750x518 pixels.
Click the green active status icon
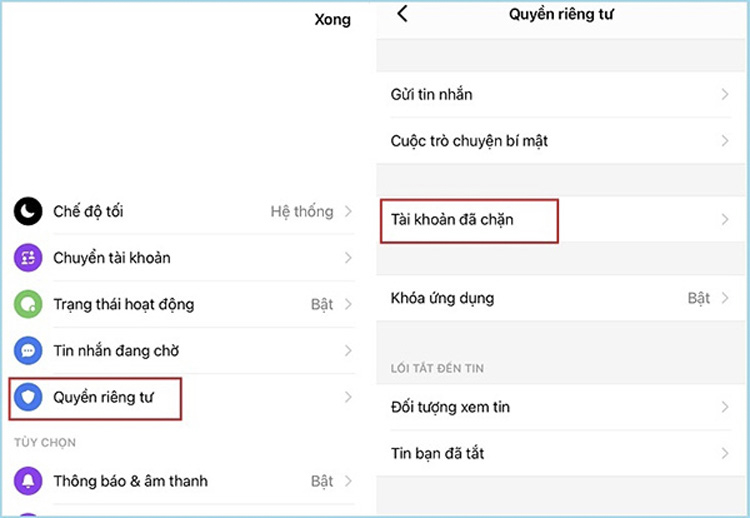(28, 304)
